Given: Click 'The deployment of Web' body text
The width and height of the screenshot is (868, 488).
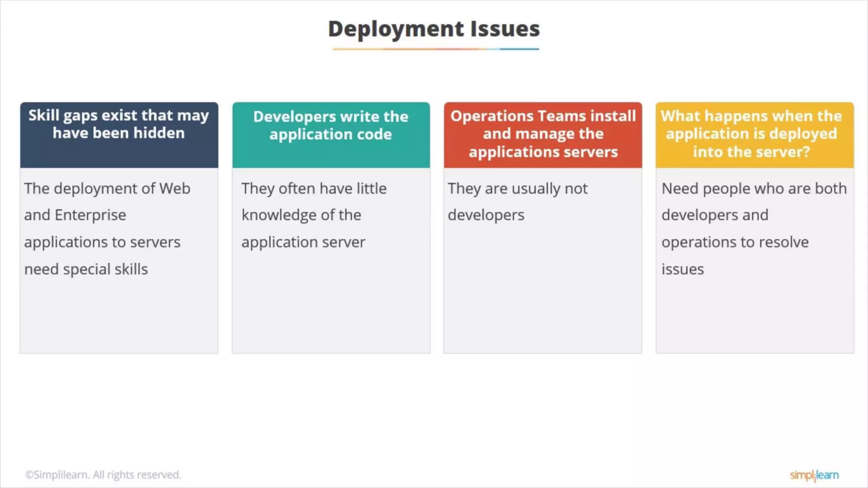Looking at the screenshot, I should coord(107,189).
